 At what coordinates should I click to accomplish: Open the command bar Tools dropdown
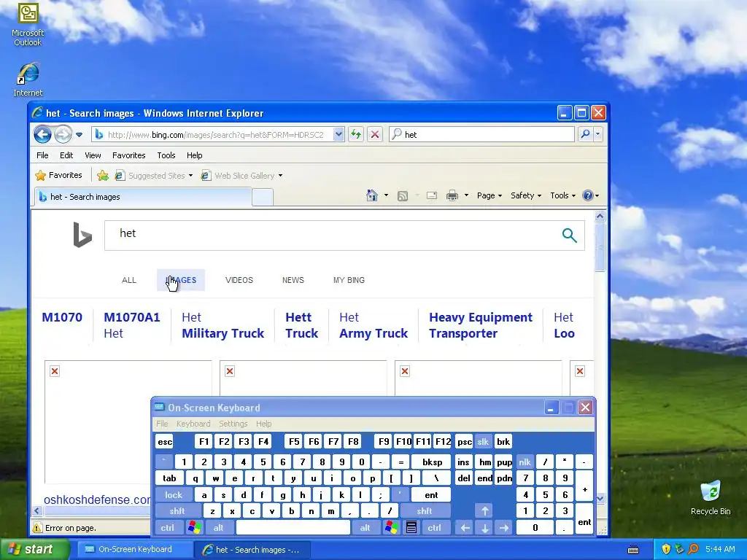(562, 195)
